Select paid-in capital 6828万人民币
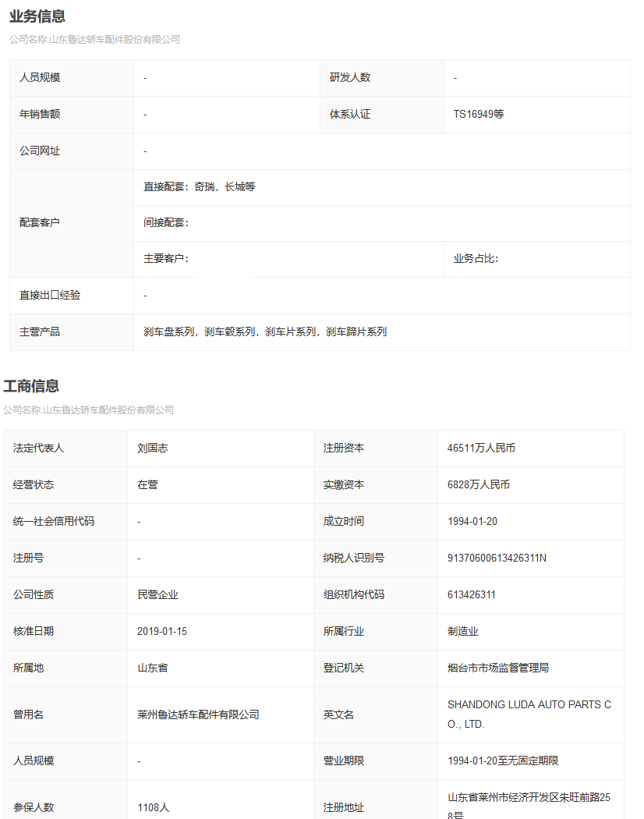Screen dimensions: 644x819 (479, 484)
